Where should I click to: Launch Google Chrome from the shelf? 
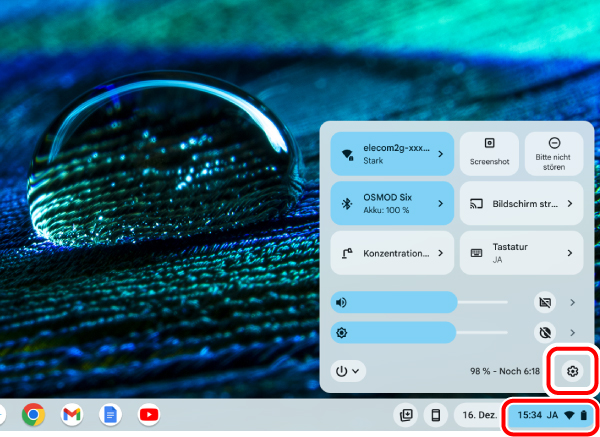(x=33, y=414)
